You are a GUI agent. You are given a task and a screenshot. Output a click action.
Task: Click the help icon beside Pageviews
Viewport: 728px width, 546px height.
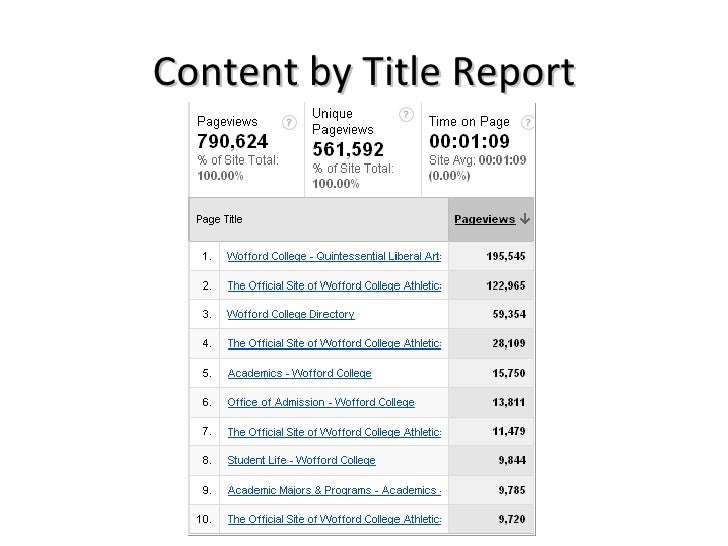pyautogui.click(x=289, y=122)
